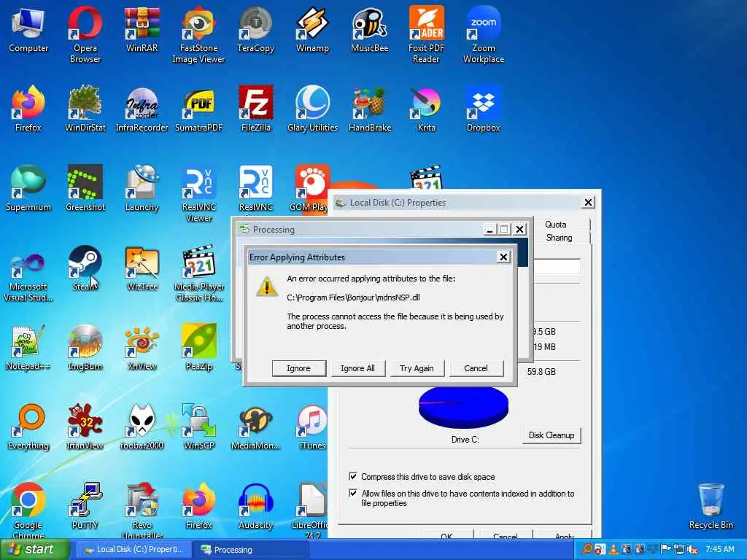
Task: Click Try Again button
Action: (417, 368)
